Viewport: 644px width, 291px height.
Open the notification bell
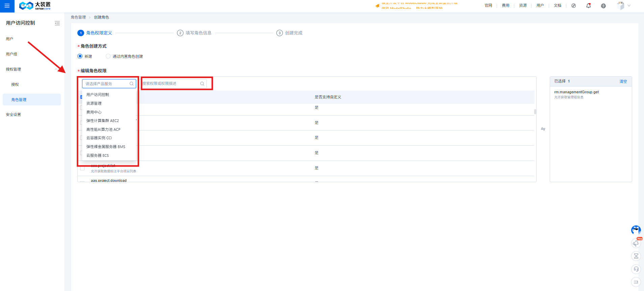(588, 6)
